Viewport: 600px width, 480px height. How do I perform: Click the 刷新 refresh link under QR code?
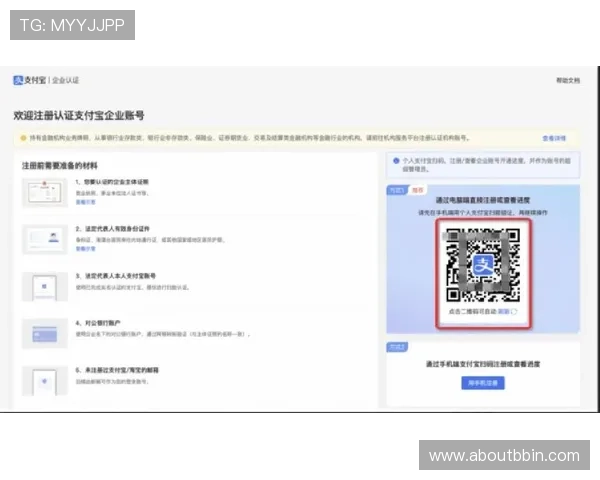(x=504, y=312)
